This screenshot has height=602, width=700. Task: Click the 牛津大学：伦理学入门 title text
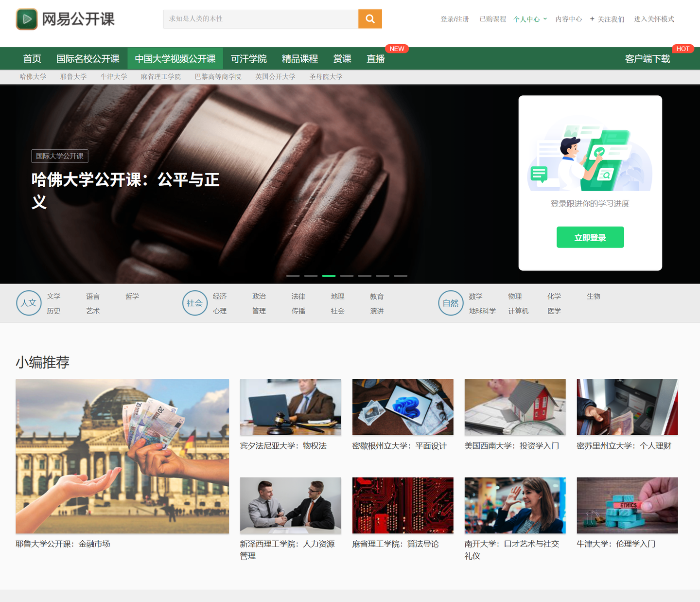click(x=616, y=544)
